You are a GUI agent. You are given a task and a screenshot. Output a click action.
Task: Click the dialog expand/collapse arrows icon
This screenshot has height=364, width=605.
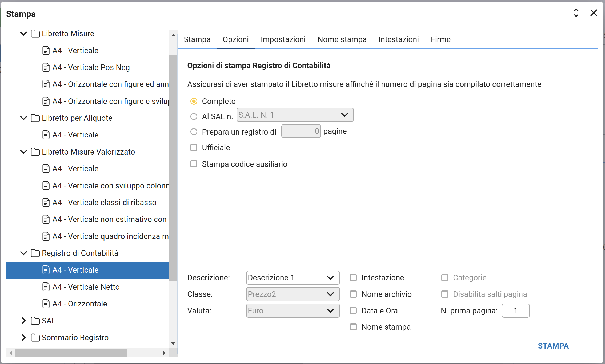pyautogui.click(x=576, y=13)
